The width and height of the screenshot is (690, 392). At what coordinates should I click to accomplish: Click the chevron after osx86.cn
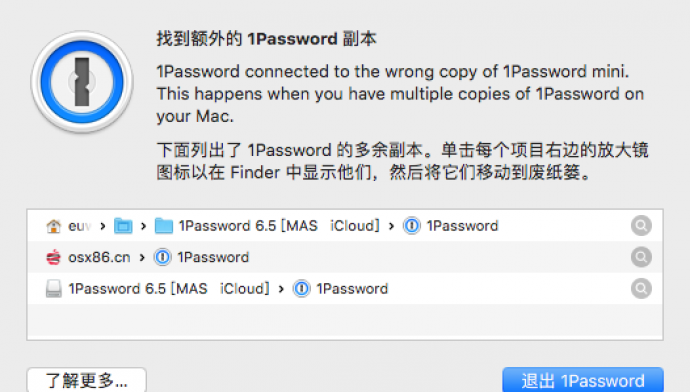pyautogui.click(x=142, y=257)
